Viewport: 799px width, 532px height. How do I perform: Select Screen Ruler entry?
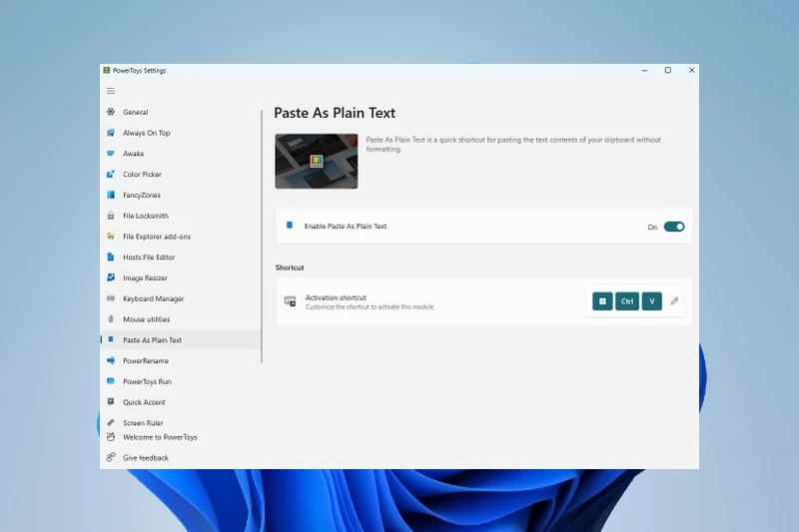click(x=181, y=423)
